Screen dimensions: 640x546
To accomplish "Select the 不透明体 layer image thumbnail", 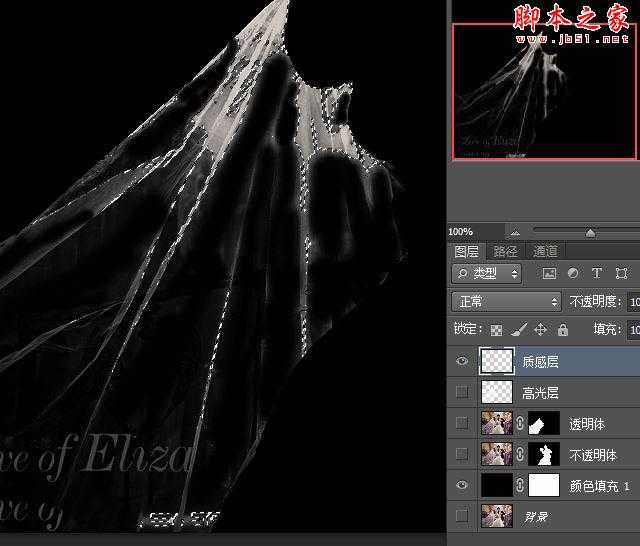I will point(497,454).
